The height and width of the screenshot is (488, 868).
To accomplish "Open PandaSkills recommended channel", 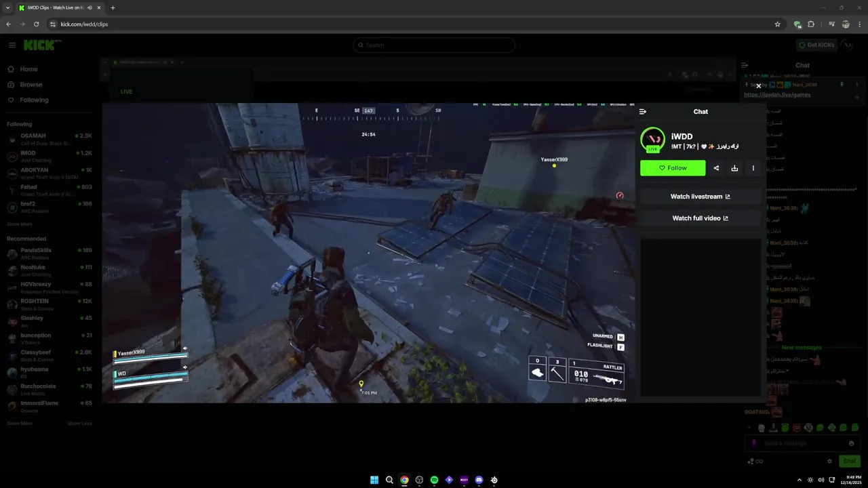I will [x=49, y=253].
